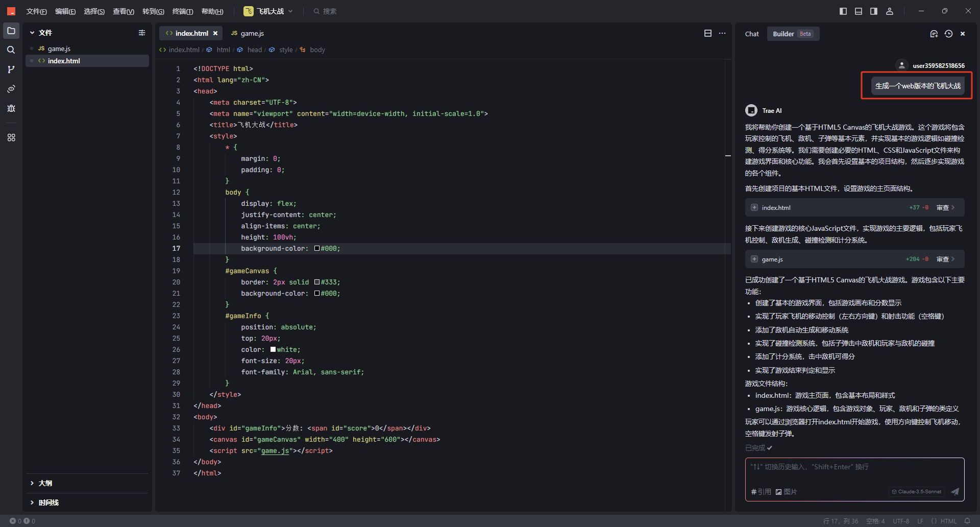
Task: Click the 行 17, 列 36 cursor position
Action: coord(841,521)
